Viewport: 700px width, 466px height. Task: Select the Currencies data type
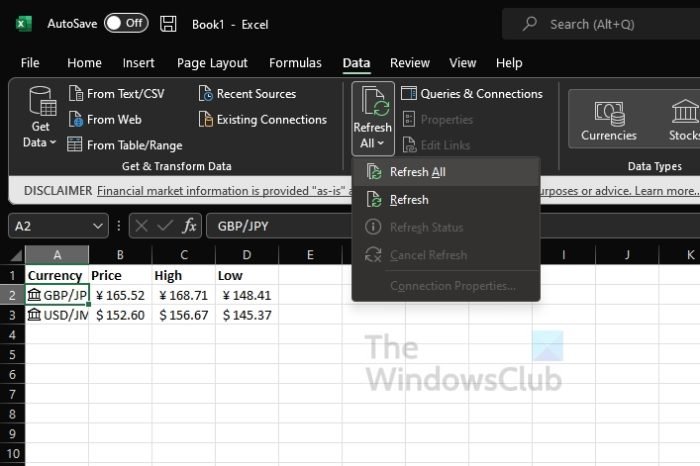click(609, 119)
